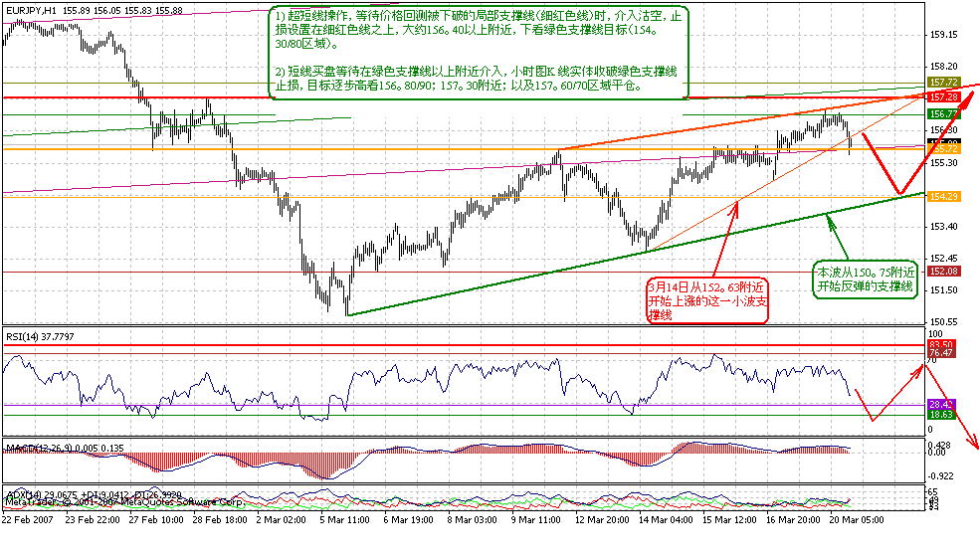
Task: Select the purple 28.42 RSI level tag
Action: [940, 405]
